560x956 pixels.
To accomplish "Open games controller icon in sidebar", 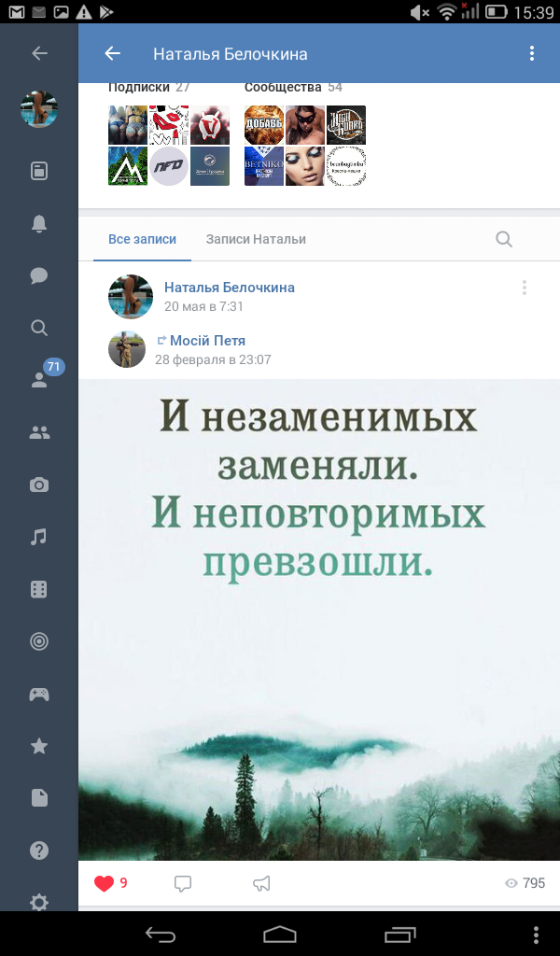I will pyautogui.click(x=39, y=694).
